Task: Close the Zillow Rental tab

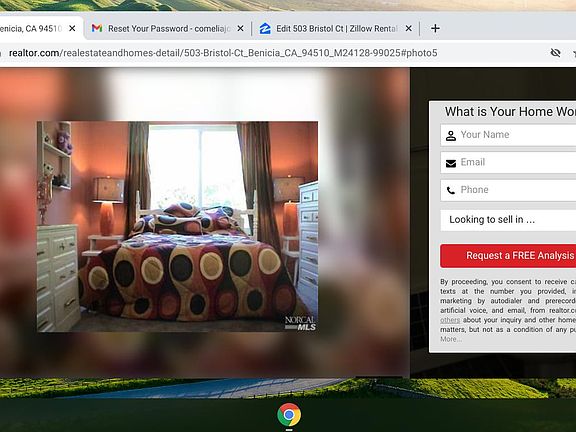Action: point(408,28)
